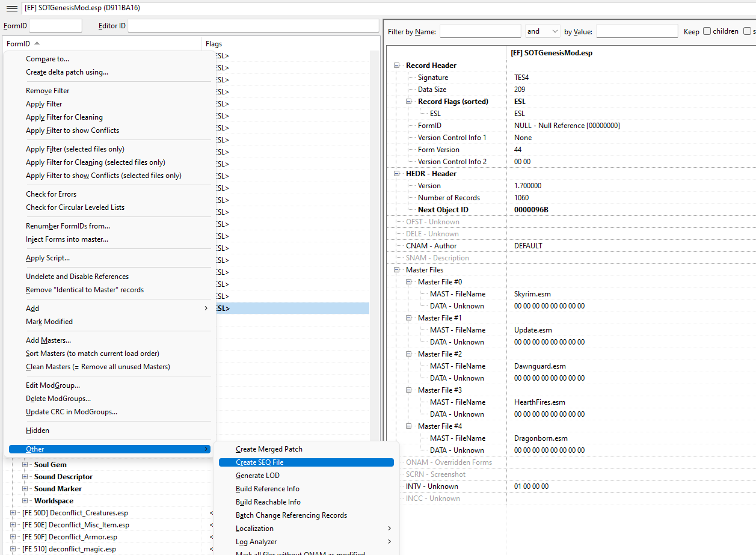Choose Create delta patch using...

[110, 72]
